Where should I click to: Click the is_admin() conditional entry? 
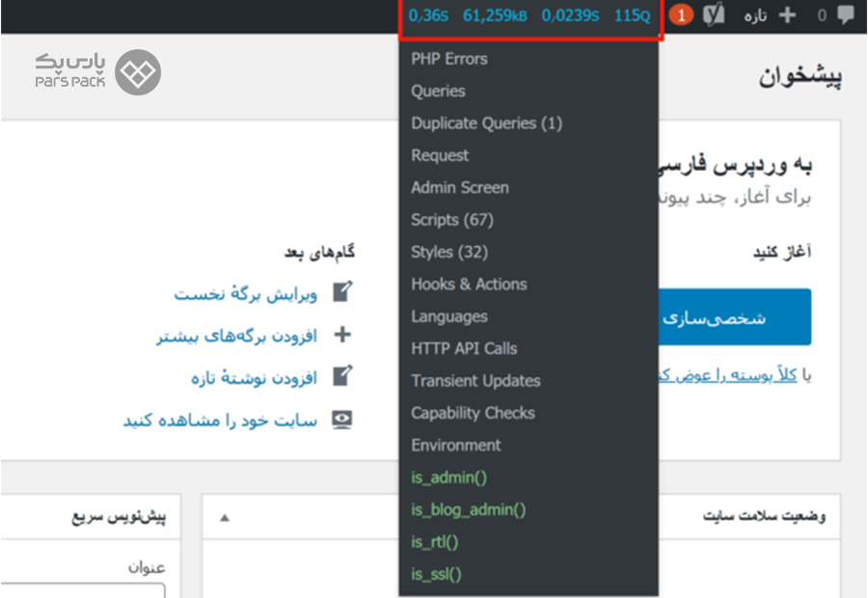(x=448, y=477)
